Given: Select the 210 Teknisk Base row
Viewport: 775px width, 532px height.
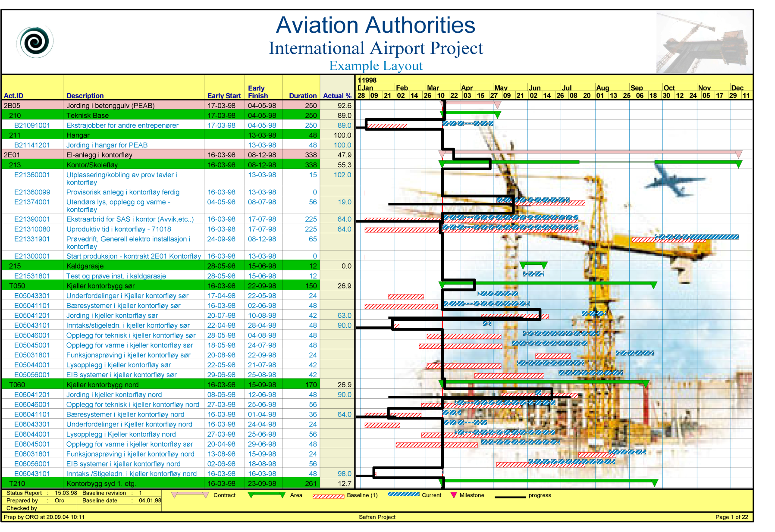Looking at the screenshot, I should 178,116.
